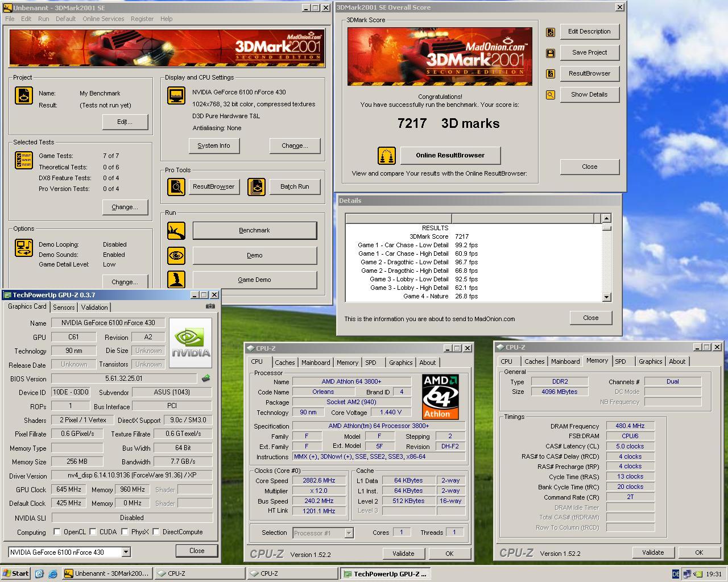Click the Details list scroll-down arrow
728x582 pixels.
click(x=606, y=297)
